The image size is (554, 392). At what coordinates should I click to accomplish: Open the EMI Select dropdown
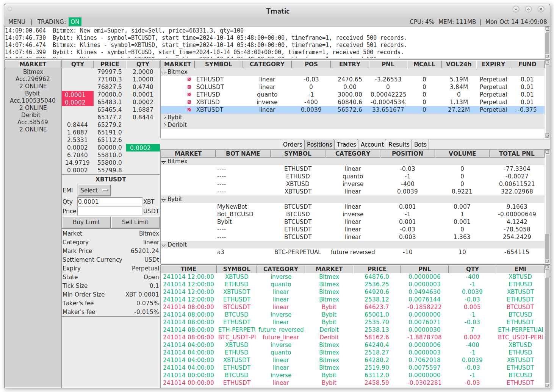click(x=94, y=190)
